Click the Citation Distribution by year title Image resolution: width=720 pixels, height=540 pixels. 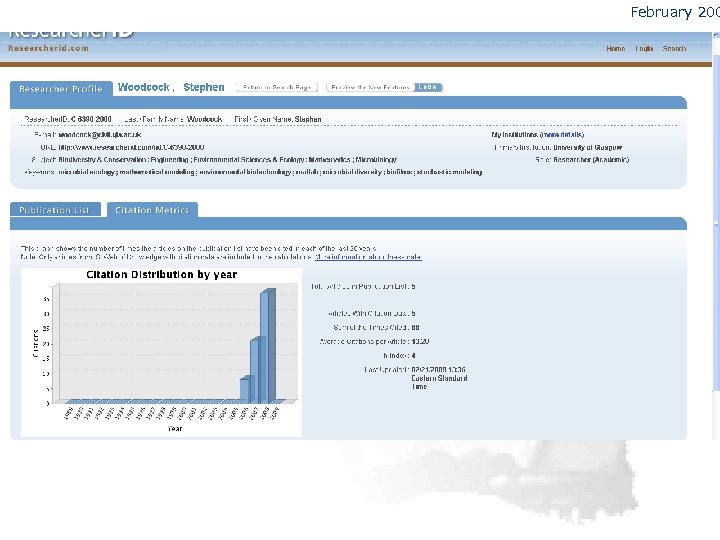pos(162,275)
